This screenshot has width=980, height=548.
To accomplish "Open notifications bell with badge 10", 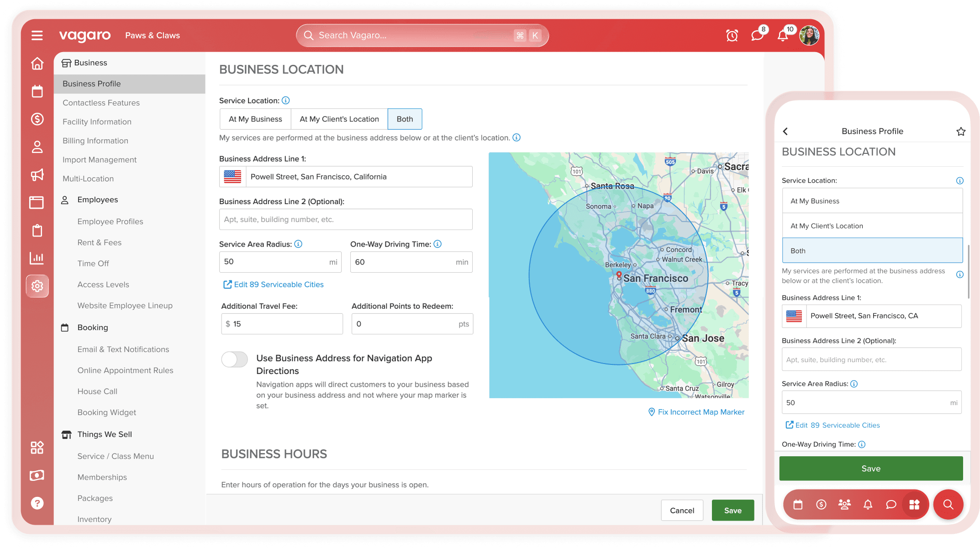I will click(783, 36).
